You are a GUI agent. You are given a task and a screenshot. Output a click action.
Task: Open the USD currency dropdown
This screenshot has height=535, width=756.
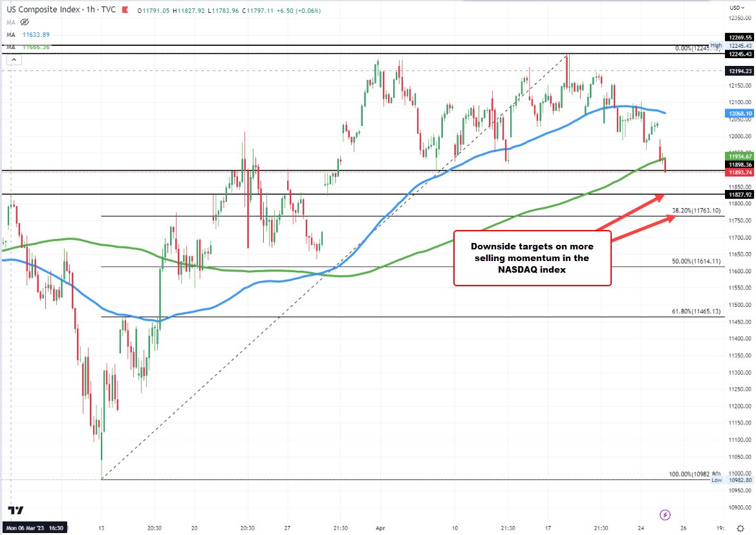click(737, 8)
